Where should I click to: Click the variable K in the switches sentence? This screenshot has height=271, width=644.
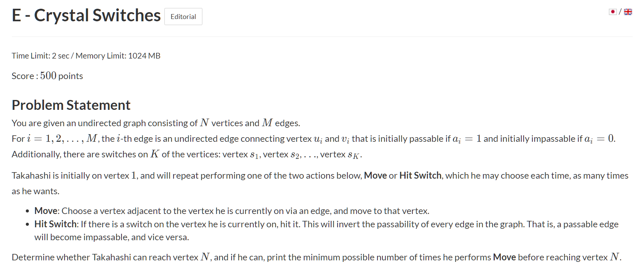coord(155,154)
